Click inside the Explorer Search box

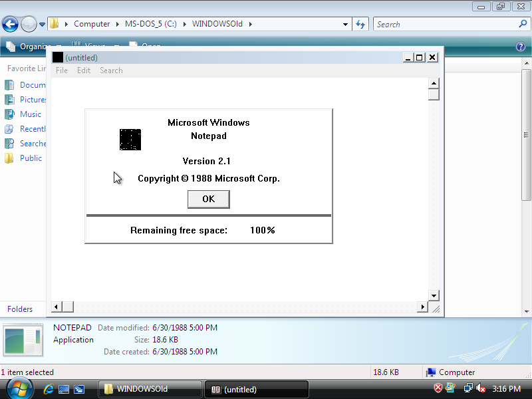[446, 25]
